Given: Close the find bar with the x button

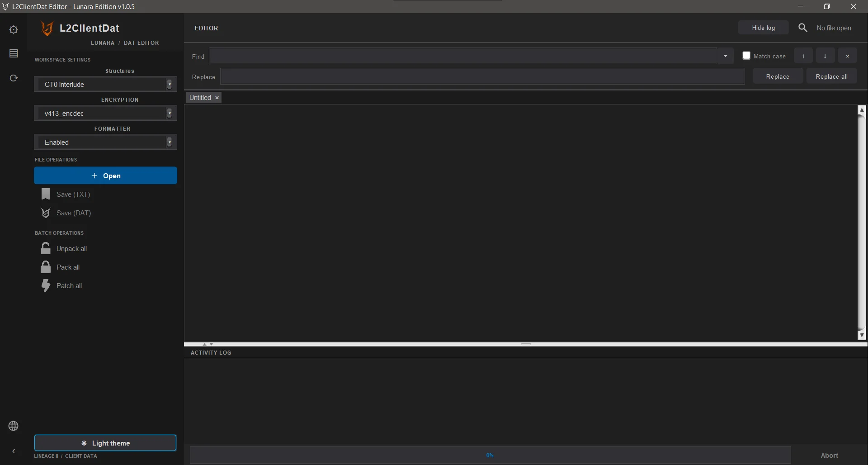Looking at the screenshot, I should click(x=848, y=56).
